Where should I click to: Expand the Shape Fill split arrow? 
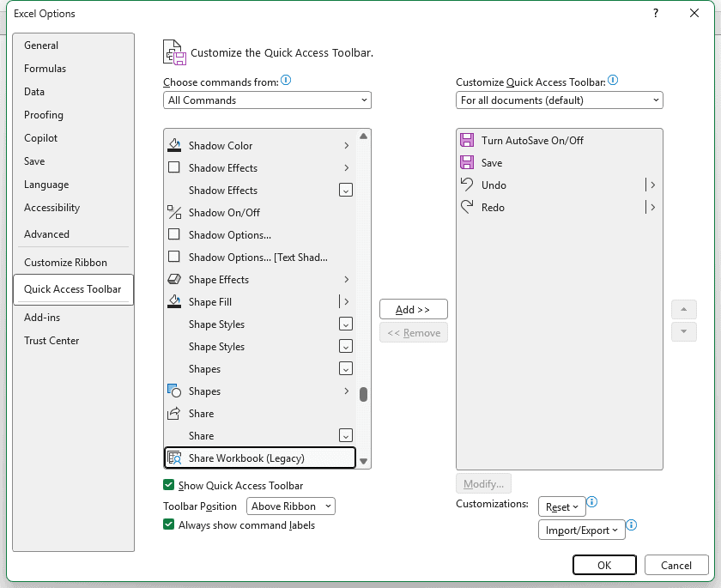346,301
